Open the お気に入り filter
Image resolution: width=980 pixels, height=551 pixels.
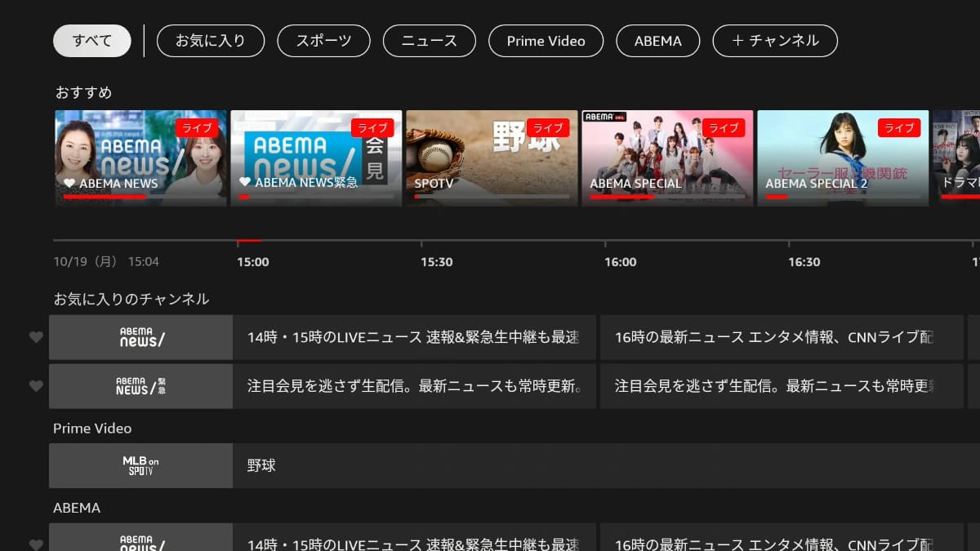(210, 41)
